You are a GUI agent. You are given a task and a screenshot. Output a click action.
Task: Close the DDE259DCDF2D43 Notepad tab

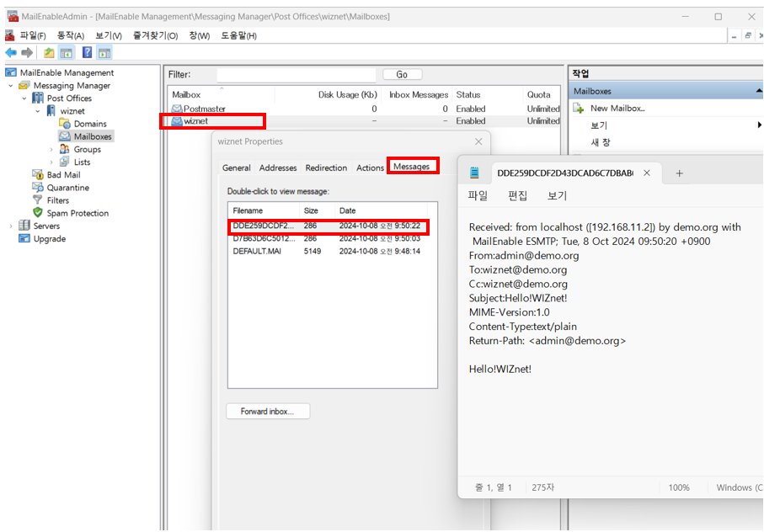(x=647, y=173)
